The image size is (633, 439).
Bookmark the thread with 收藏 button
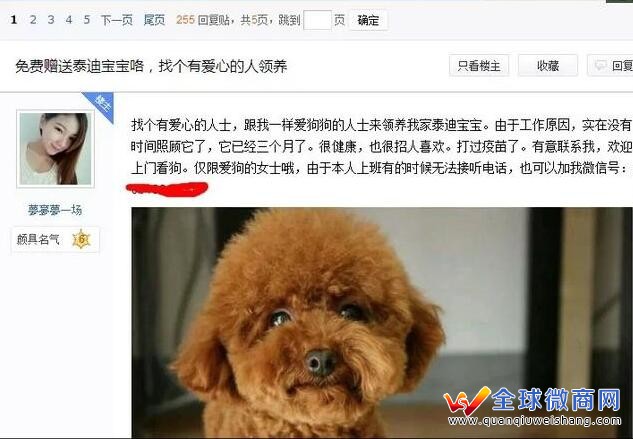pyautogui.click(x=548, y=65)
